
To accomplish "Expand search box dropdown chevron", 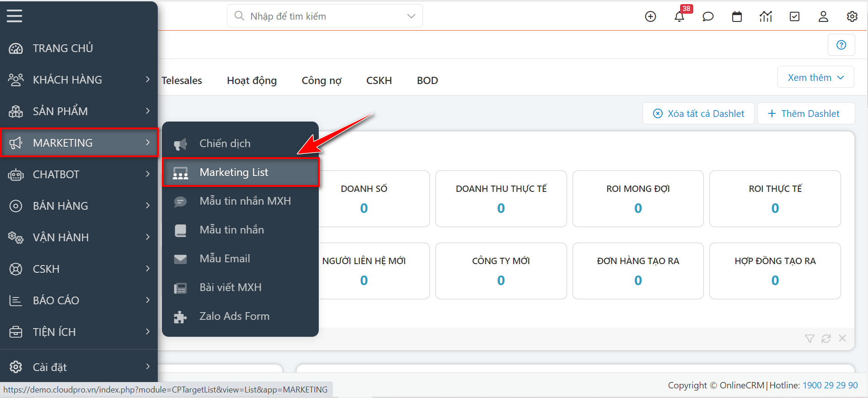I will 411,16.
